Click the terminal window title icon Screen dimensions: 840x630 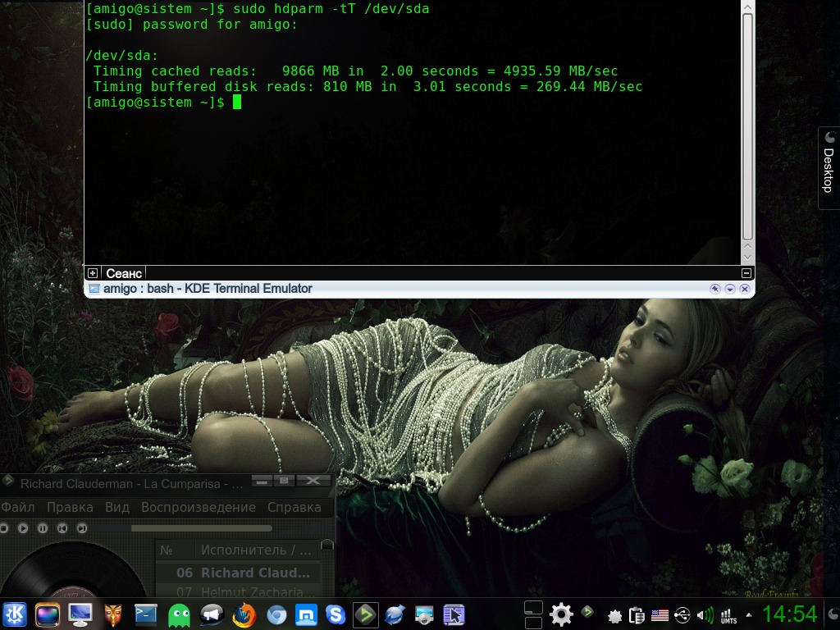[94, 289]
